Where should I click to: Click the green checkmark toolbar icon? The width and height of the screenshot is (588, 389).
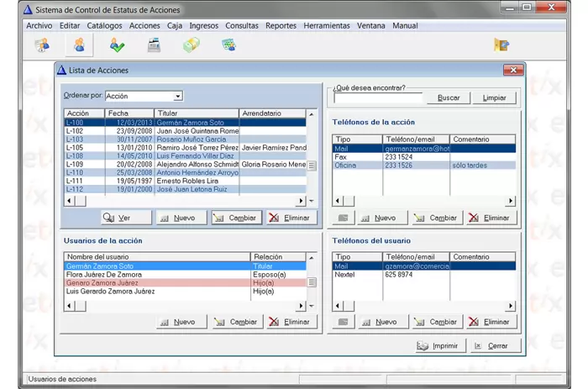[117, 45]
